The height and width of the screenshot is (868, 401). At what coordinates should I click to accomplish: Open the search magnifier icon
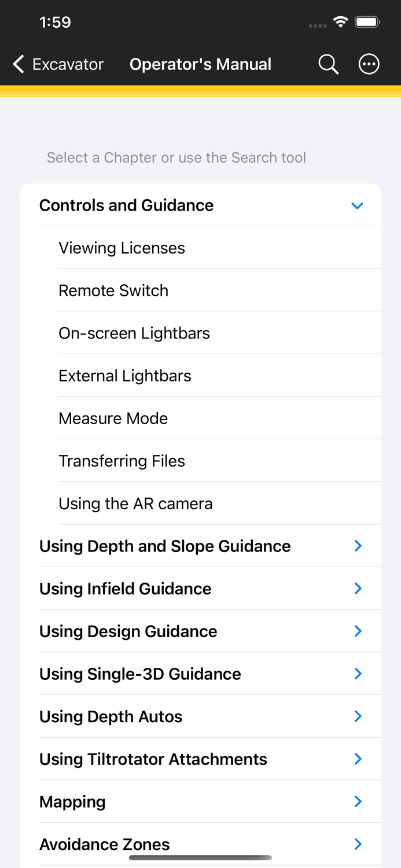tap(328, 64)
